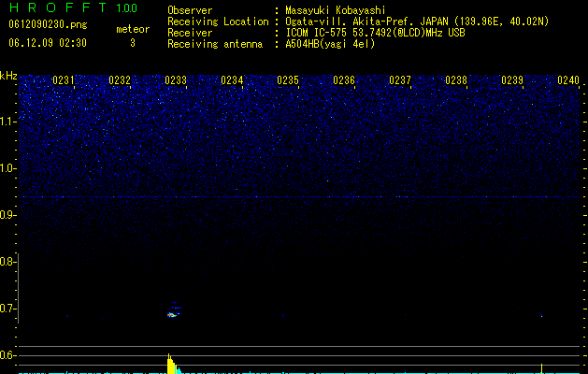Screen dimensions: 588x374
Task: Click the small yellow spike near 0239
Action: [541, 368]
